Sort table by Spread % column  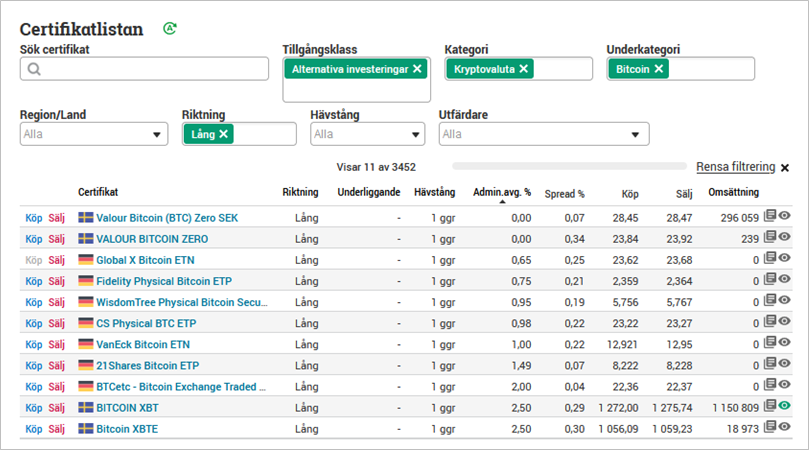[564, 194]
